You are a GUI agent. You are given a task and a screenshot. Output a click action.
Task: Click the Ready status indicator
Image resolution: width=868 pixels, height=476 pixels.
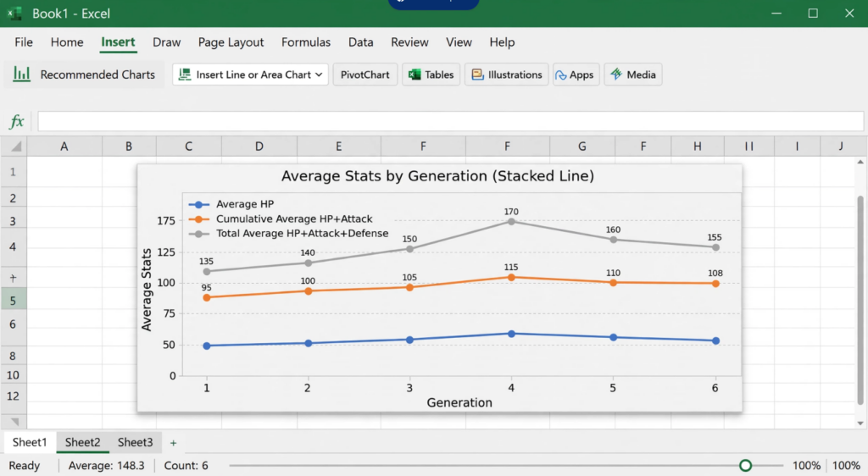click(25, 466)
